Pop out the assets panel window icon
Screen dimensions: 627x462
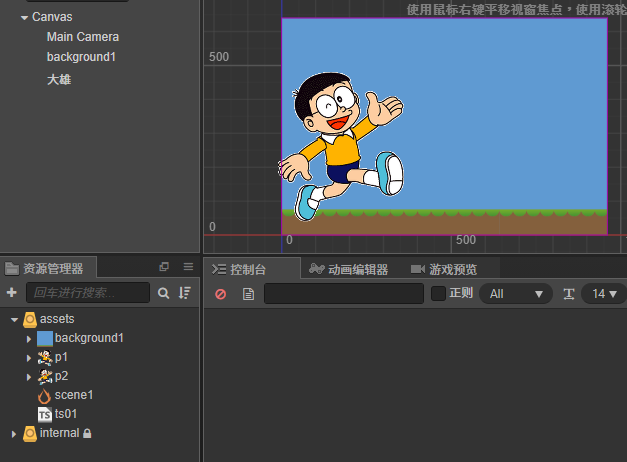coord(164,267)
